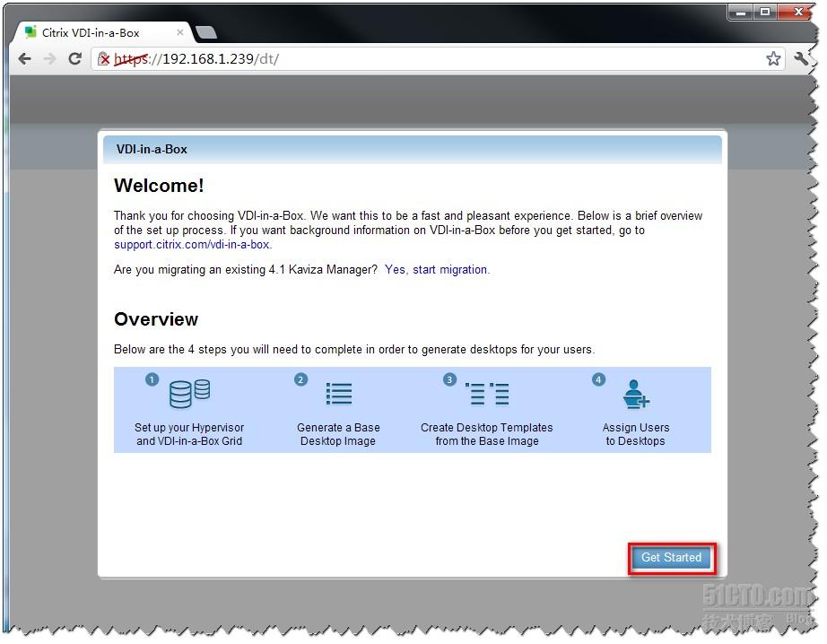
Task: Close the browser window
Action: (798, 12)
